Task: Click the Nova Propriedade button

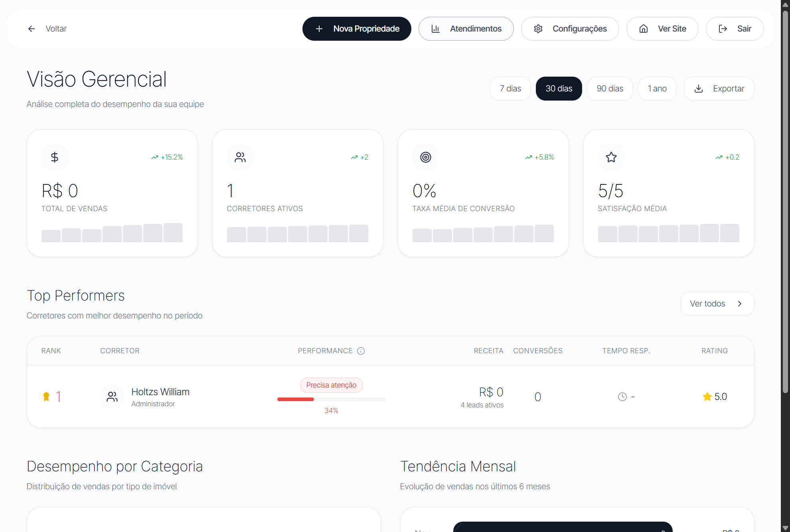Action: click(356, 28)
